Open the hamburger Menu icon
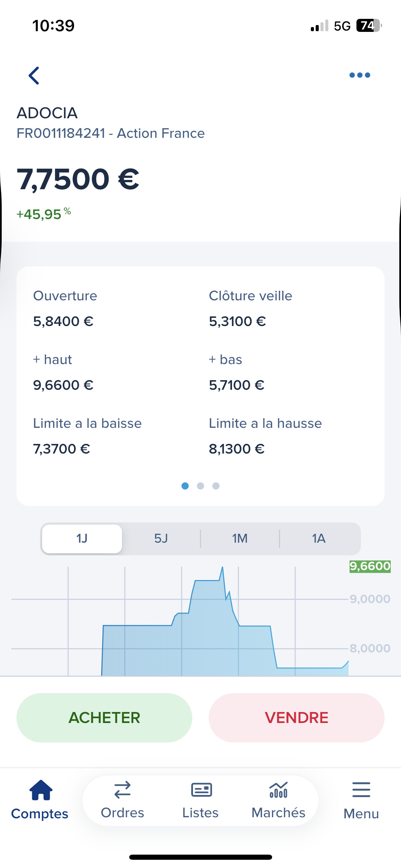 click(x=361, y=790)
